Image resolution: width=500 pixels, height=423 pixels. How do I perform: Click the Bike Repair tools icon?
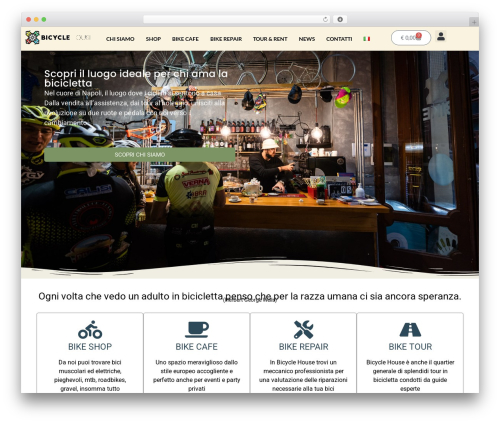303,329
